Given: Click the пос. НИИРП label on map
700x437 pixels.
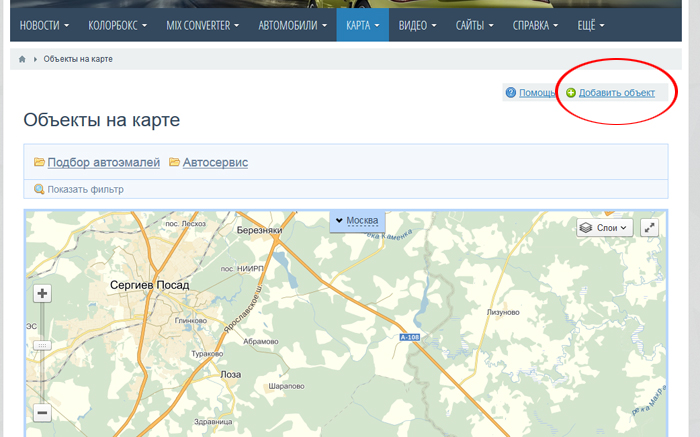Looking at the screenshot, I should (242, 269).
